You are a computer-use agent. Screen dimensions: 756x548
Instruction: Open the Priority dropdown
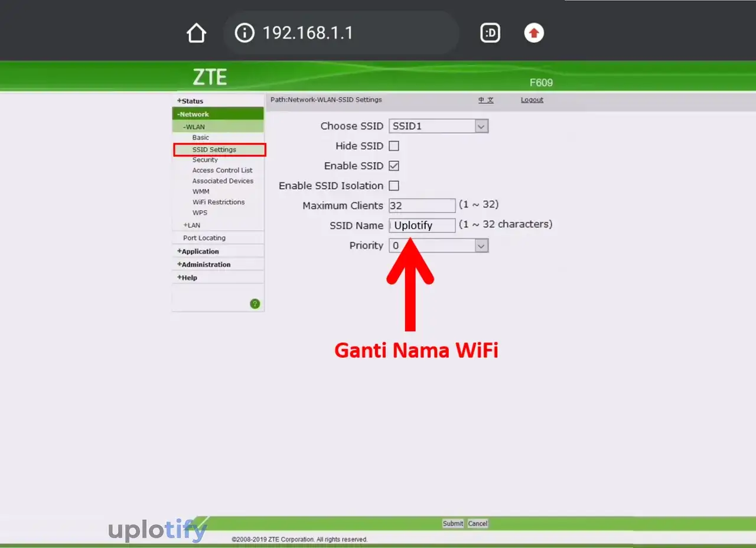438,246
